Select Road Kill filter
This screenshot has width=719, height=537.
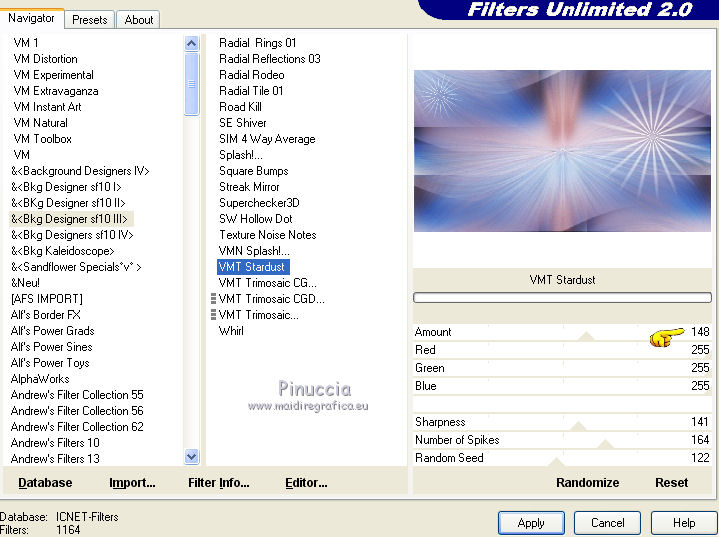pos(240,106)
